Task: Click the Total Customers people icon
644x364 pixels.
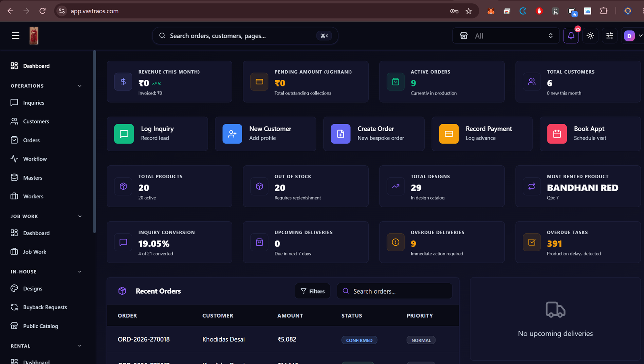Action: tap(532, 82)
